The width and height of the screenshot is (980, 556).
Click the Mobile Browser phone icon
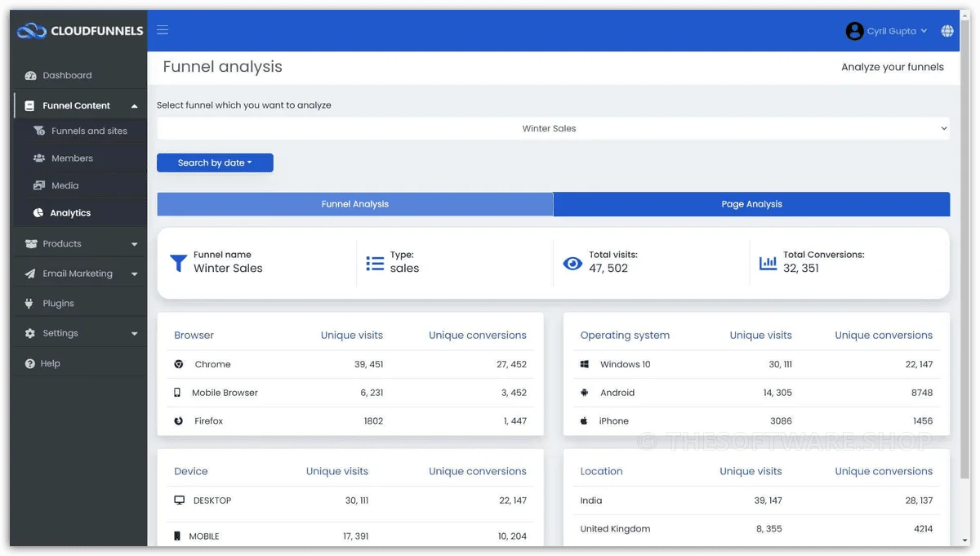pos(177,393)
